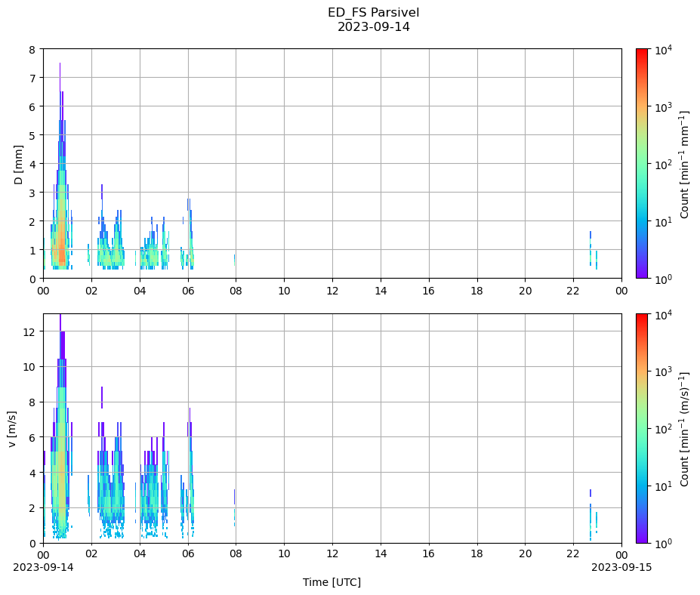Click the "2023-09-14" date in the title
The width and height of the screenshot is (700, 595).
pos(373,26)
